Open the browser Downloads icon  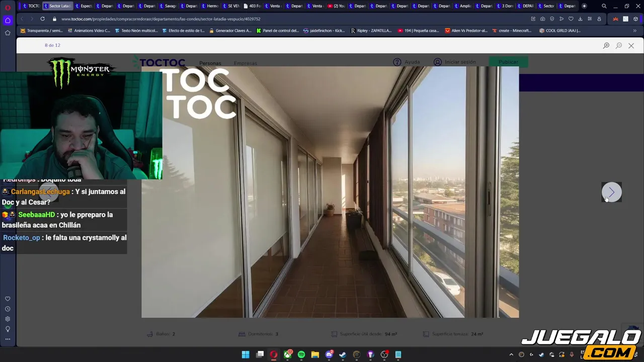pyautogui.click(x=580, y=19)
